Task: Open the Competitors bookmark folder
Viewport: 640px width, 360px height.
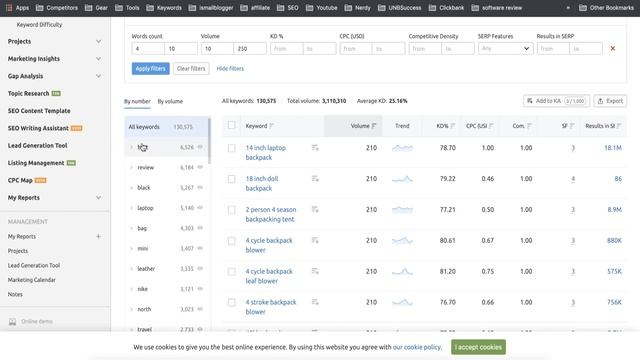Action: pyautogui.click(x=57, y=7)
